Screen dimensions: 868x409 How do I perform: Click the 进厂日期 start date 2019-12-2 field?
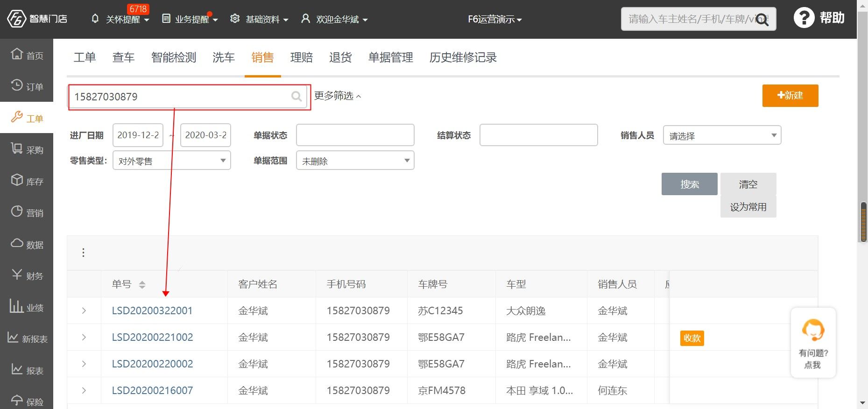pyautogui.click(x=138, y=135)
